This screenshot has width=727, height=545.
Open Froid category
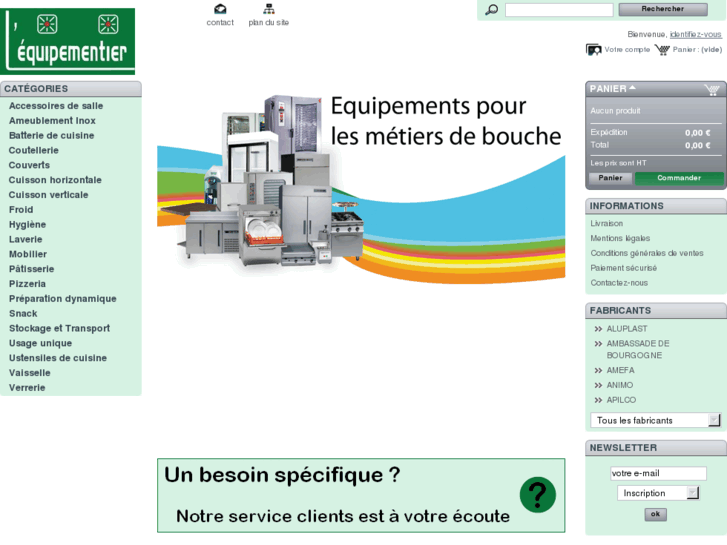(21, 210)
